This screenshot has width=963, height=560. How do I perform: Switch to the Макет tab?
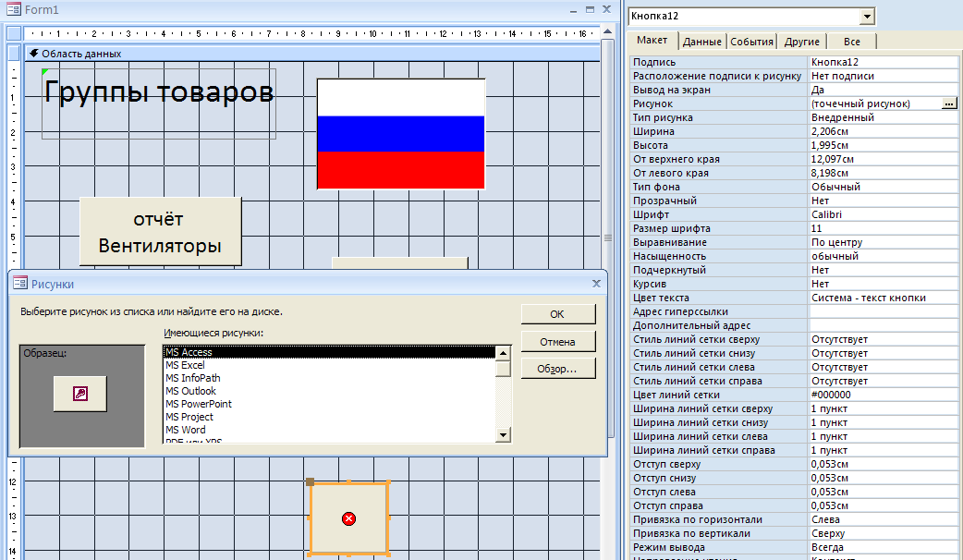point(652,40)
